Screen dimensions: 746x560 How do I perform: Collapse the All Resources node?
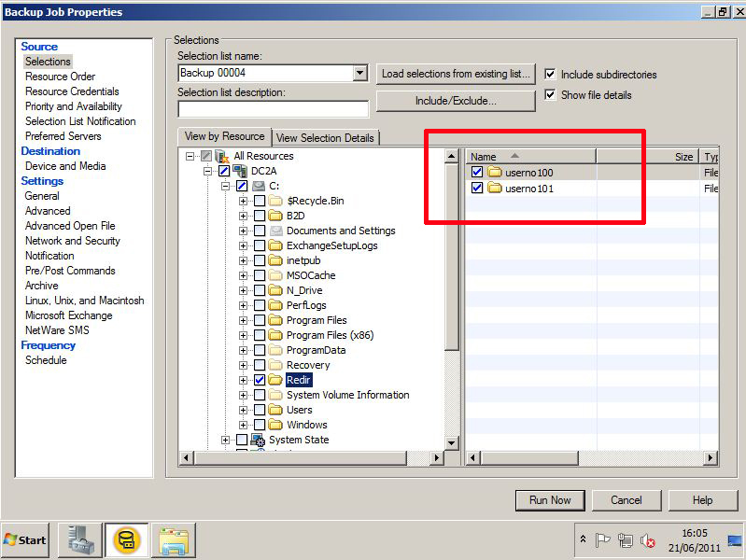[x=190, y=156]
